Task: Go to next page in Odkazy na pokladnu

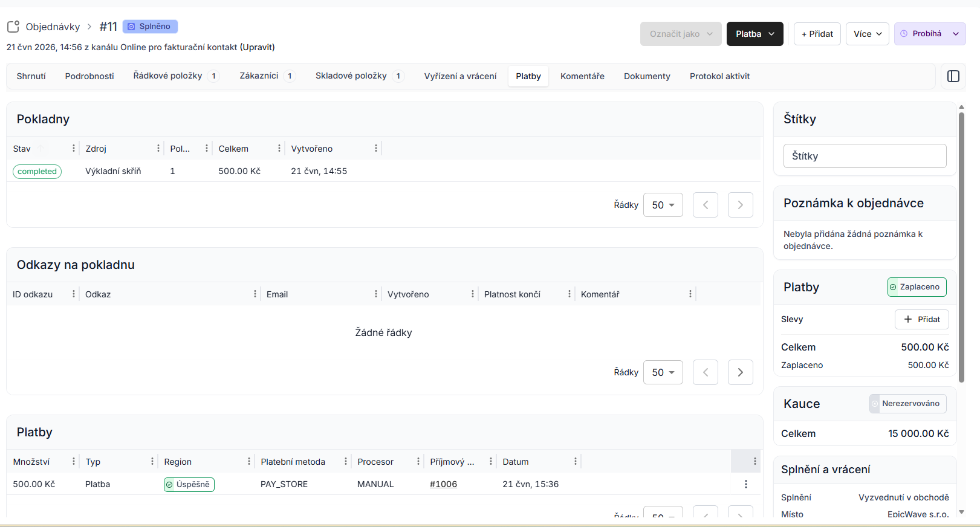Action: point(741,372)
